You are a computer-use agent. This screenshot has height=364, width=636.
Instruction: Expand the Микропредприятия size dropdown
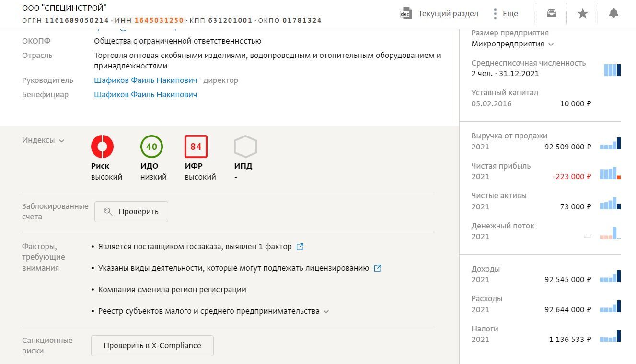[x=551, y=44]
